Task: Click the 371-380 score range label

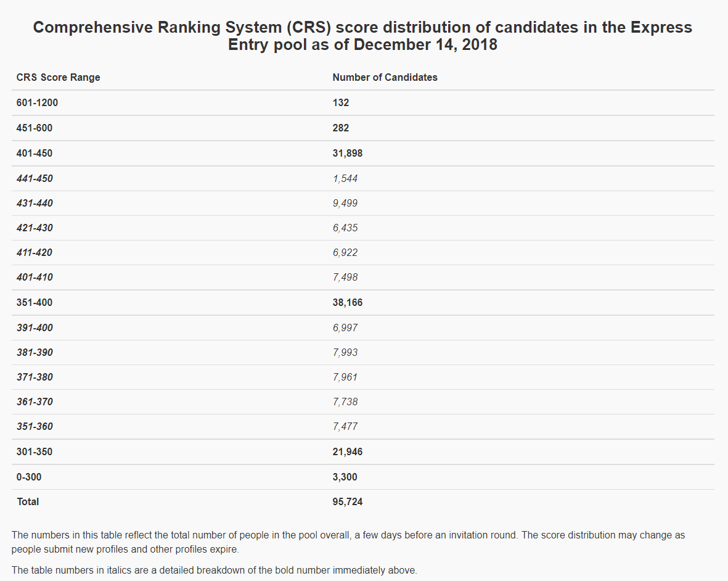Action: click(35, 377)
